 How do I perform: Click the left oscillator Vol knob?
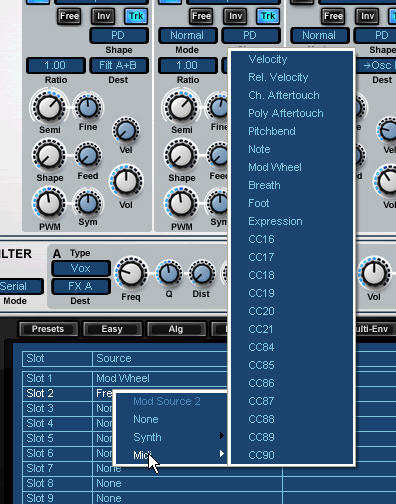pyautogui.click(x=126, y=182)
